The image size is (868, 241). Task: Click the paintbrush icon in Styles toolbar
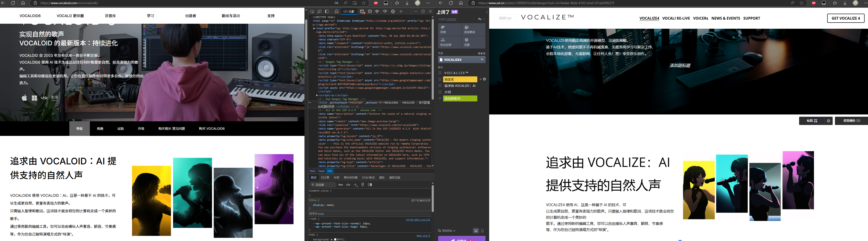(363, 185)
